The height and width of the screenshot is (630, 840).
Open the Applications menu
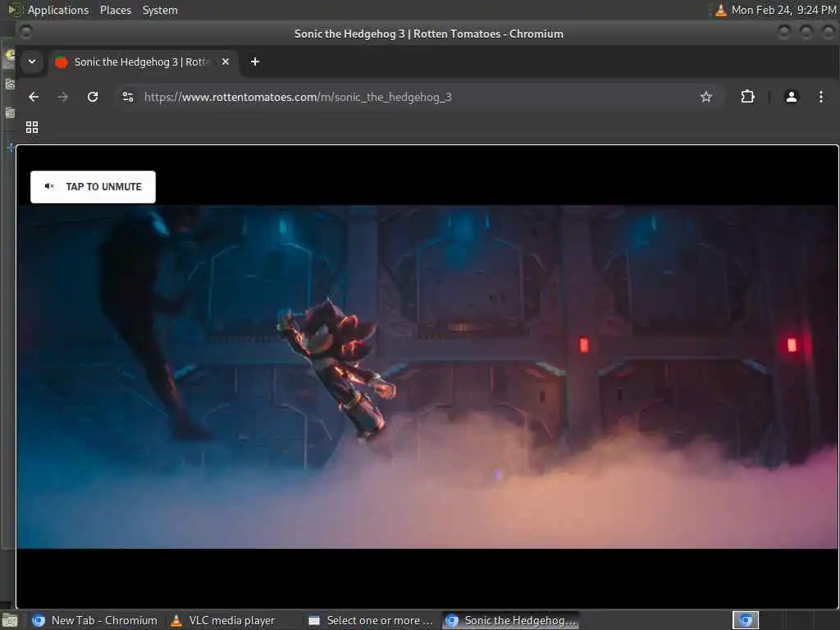click(x=58, y=10)
